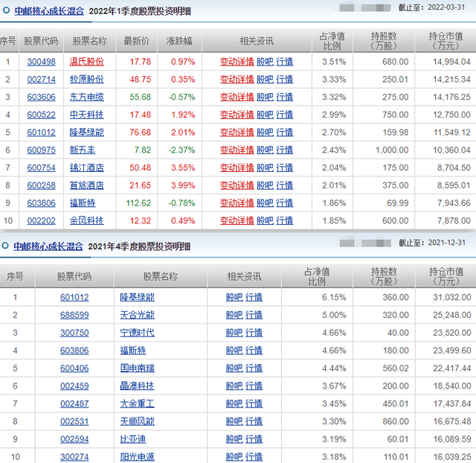Open stock code 300274 link

(74, 456)
